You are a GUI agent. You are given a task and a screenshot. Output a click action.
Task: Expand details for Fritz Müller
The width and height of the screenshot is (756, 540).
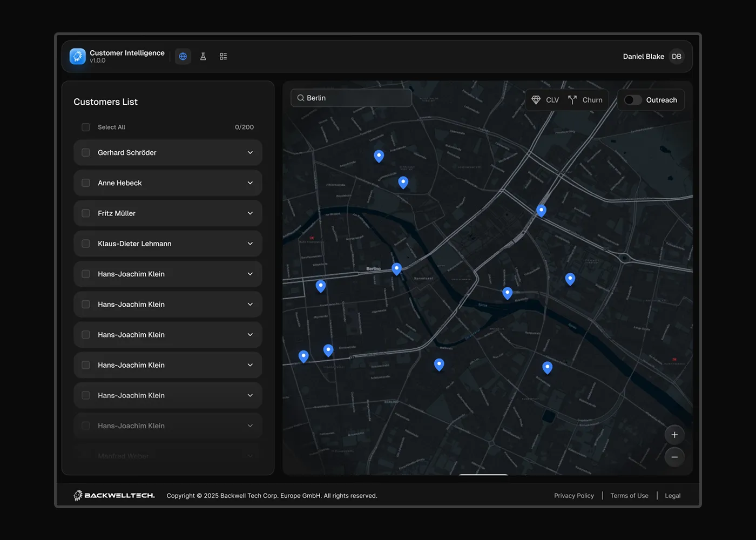click(250, 213)
